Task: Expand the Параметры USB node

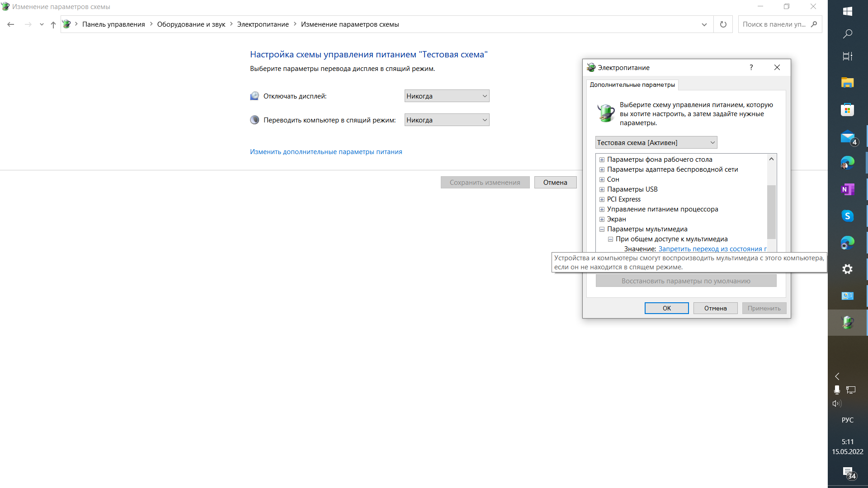Action: coord(602,189)
